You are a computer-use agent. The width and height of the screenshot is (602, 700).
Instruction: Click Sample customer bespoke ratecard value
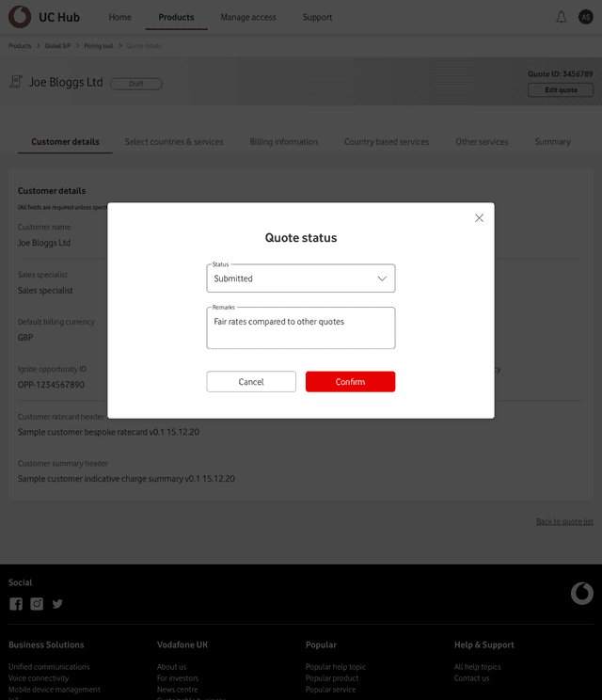108,432
